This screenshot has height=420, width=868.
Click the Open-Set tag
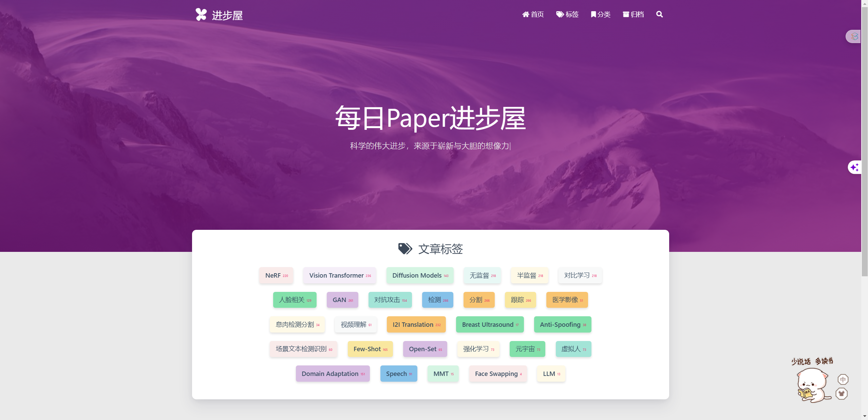click(x=425, y=349)
